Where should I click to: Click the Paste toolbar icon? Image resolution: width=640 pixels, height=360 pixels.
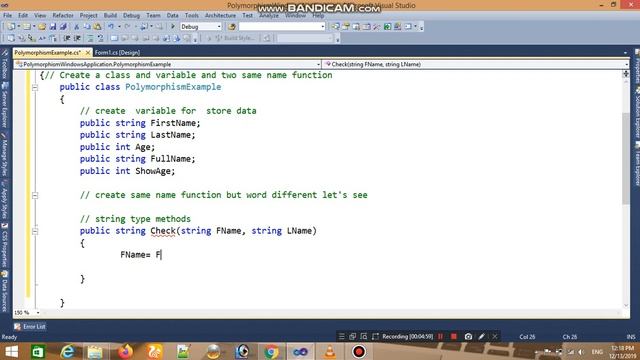click(98, 27)
